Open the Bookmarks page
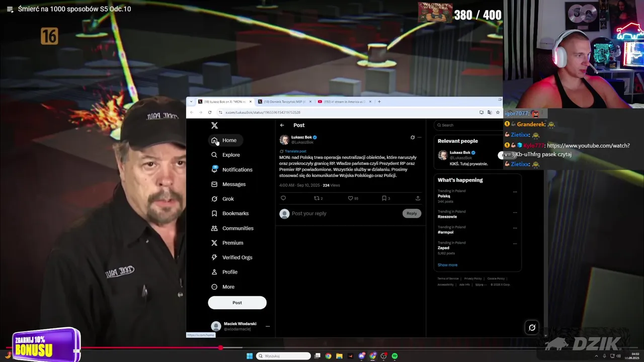This screenshot has height=362, width=644. pyautogui.click(x=230, y=213)
